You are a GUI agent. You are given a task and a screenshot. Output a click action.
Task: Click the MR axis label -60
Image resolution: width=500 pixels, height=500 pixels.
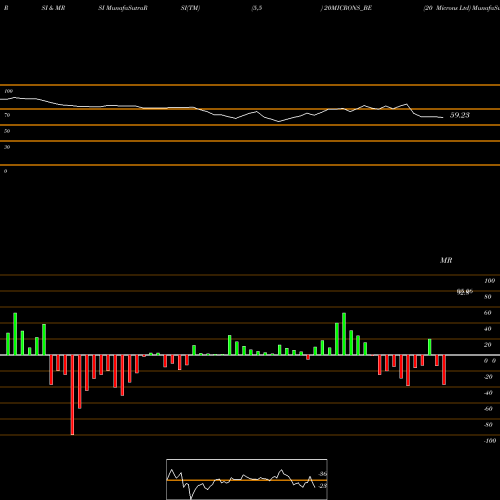[x=488, y=409]
